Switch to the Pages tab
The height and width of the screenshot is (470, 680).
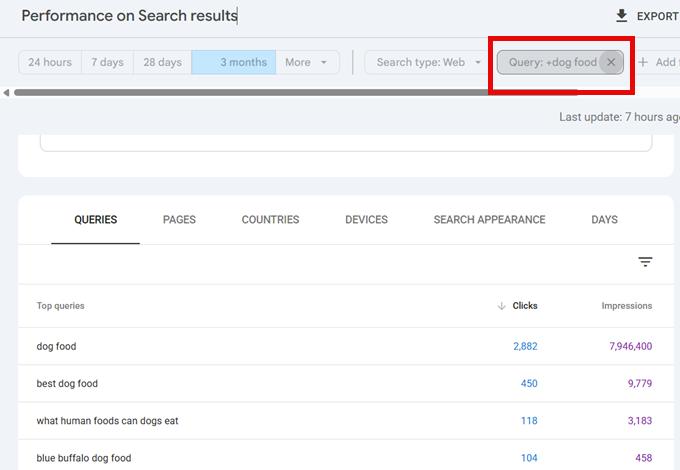[179, 220]
